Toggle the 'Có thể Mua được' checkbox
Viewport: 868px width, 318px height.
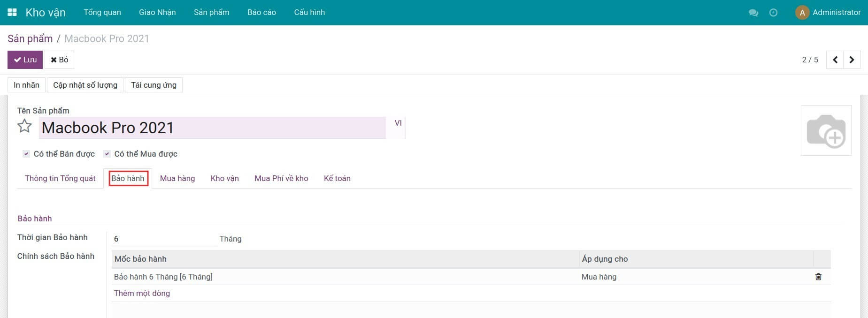click(107, 154)
